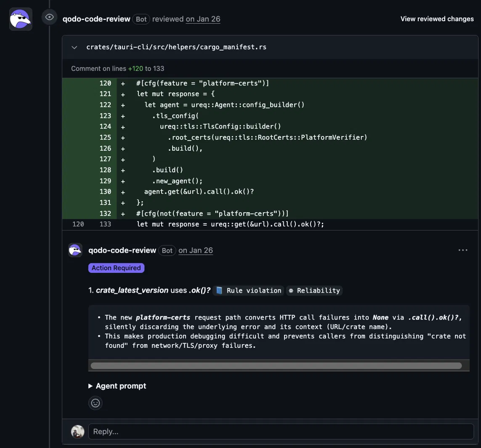Collapse the cargo_manifest.rs file chevron

(74, 47)
